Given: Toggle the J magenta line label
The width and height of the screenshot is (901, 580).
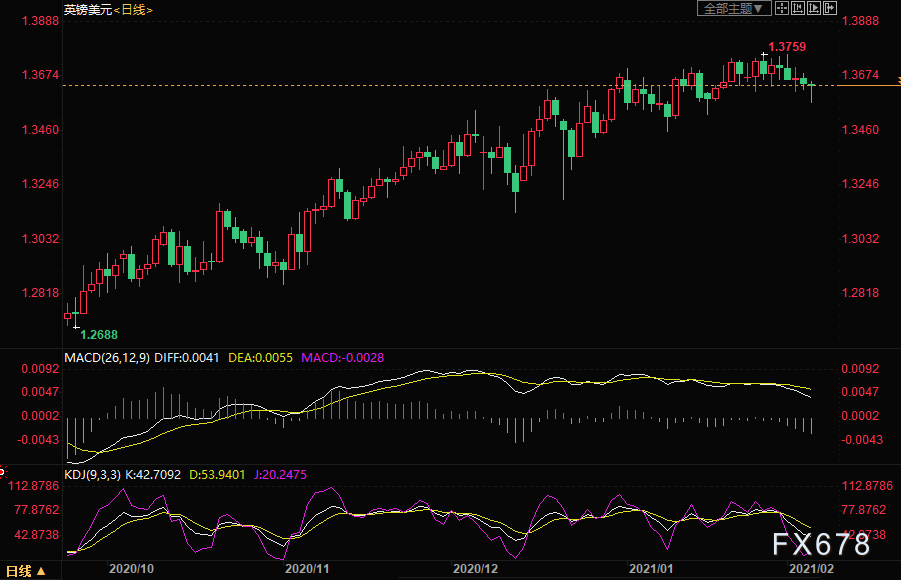Looking at the screenshot, I should click(280, 475).
